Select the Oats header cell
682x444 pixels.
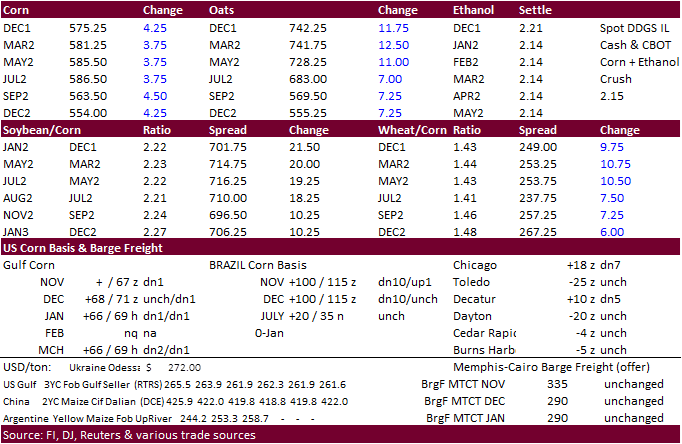pos(221,10)
